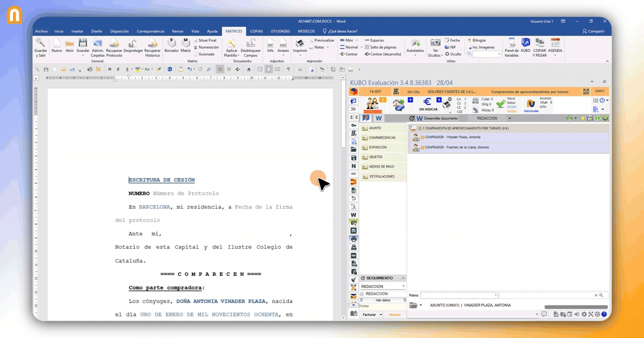This screenshot has height=338, width=644.
Task: Open the Panel de Variables
Action: [511, 48]
